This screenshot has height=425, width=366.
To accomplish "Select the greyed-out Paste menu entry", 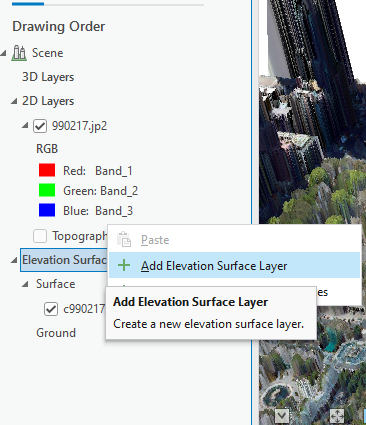I will tap(235, 240).
